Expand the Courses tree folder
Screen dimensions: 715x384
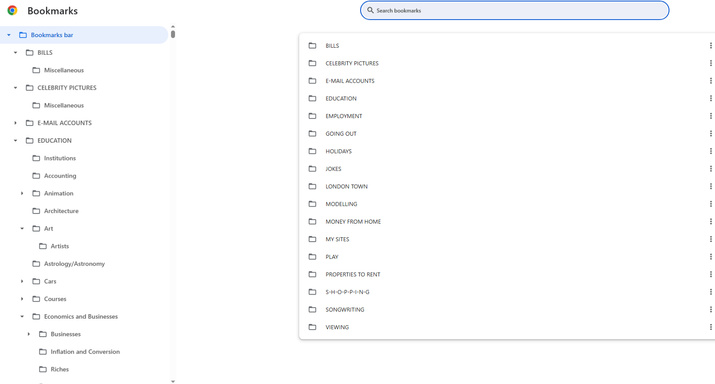pos(22,299)
